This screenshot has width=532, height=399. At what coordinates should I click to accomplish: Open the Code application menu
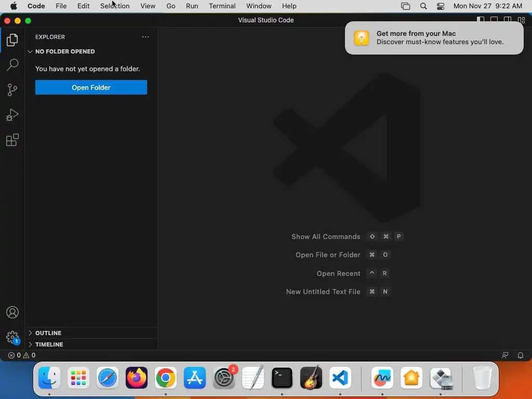pyautogui.click(x=36, y=6)
